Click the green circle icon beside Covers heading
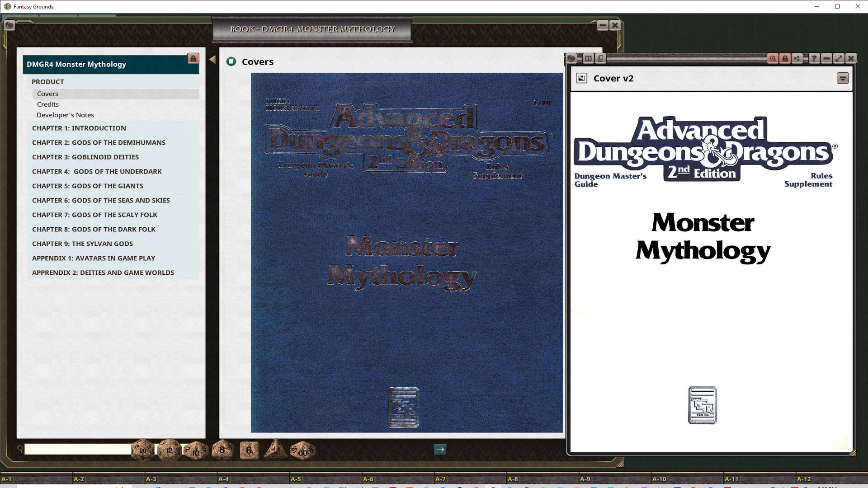Screen dimensions: 868x488 (x=231, y=61)
